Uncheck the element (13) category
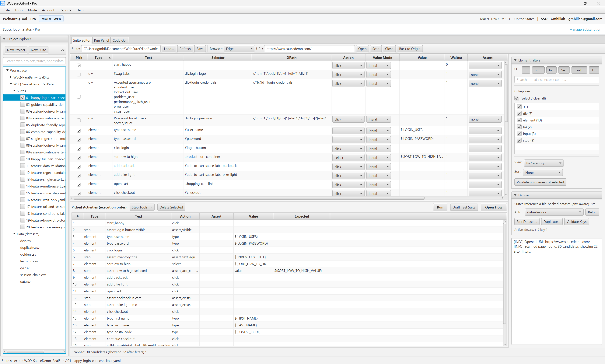 [x=519, y=120]
